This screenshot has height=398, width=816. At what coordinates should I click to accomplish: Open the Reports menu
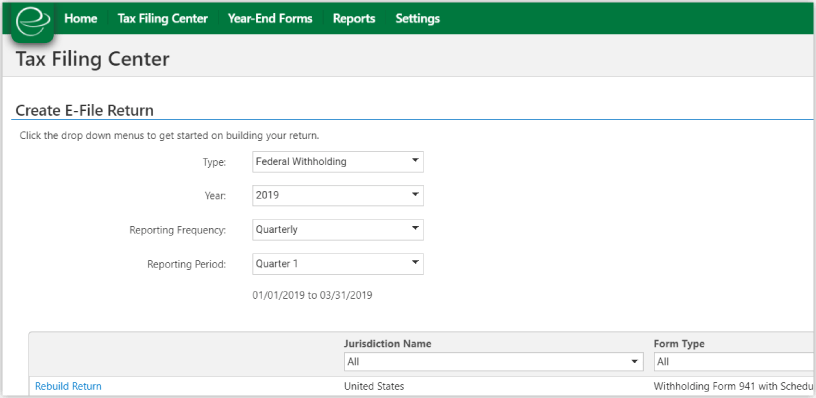(x=354, y=19)
